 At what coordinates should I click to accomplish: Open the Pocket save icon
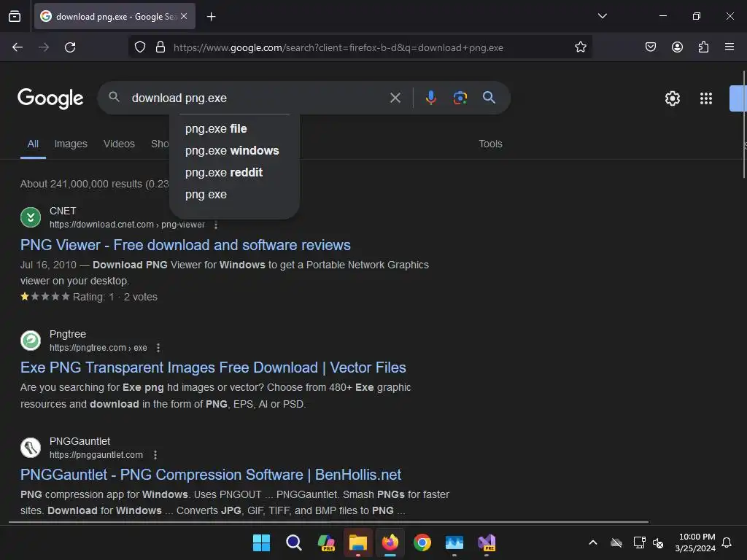click(650, 47)
